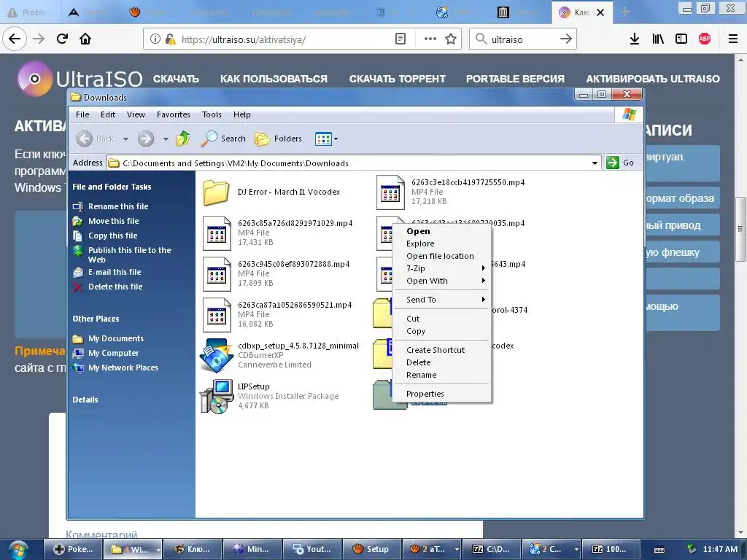Open My Network Places link
Viewport: 747px width, 560px height.
(123, 367)
